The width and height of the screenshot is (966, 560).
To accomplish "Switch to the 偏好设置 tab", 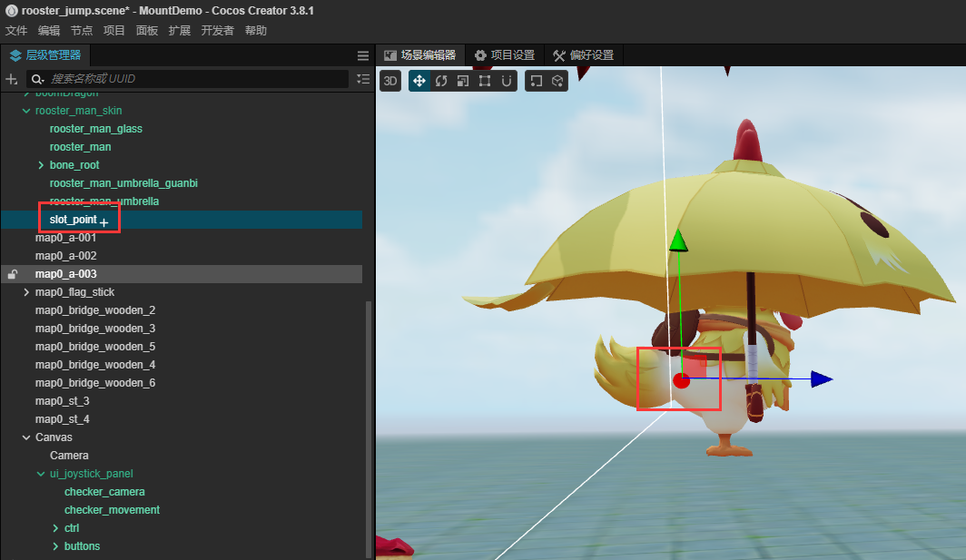I will click(x=584, y=55).
